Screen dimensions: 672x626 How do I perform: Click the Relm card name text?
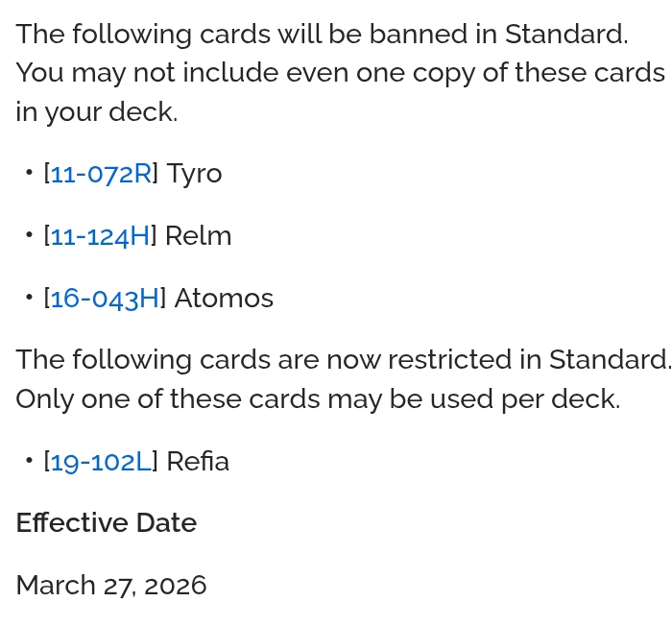pyautogui.click(x=198, y=236)
